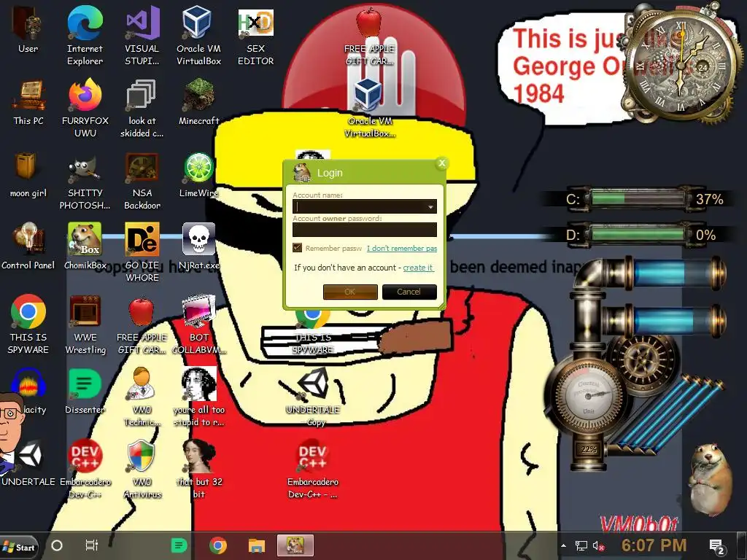747x560 pixels.
Task: Open the Action Center notifications icon
Action: click(x=717, y=547)
